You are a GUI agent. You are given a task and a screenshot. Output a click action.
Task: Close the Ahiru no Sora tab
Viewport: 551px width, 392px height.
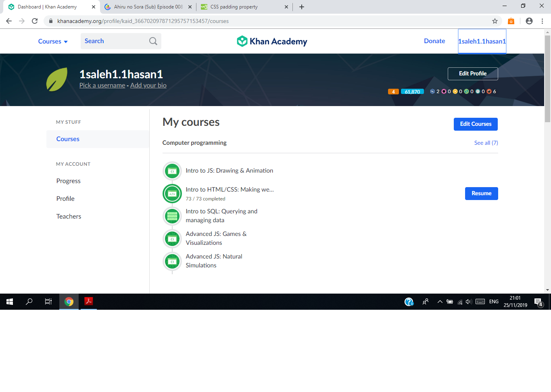(190, 7)
